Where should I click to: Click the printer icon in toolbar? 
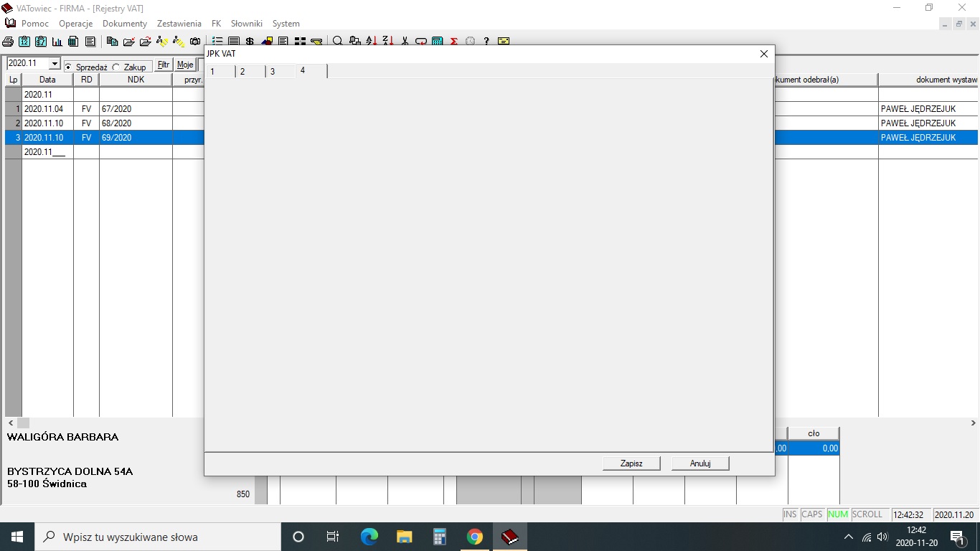pos(9,42)
